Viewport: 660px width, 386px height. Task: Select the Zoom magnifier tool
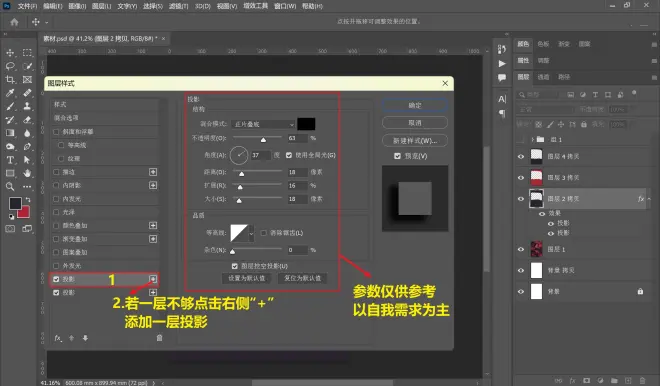point(10,186)
